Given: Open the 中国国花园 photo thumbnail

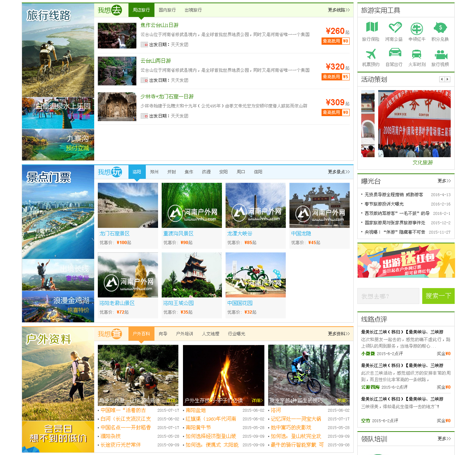Looking at the screenshot, I should point(255,275).
